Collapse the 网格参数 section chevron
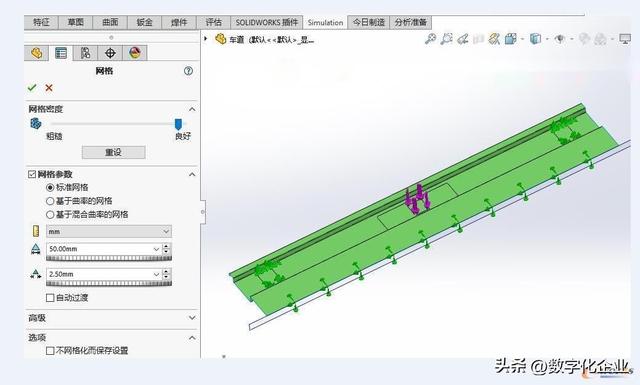The width and height of the screenshot is (640, 385). click(x=192, y=175)
